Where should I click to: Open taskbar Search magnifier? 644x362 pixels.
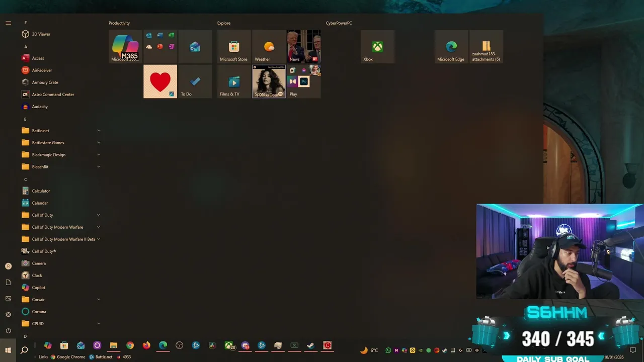point(24,350)
